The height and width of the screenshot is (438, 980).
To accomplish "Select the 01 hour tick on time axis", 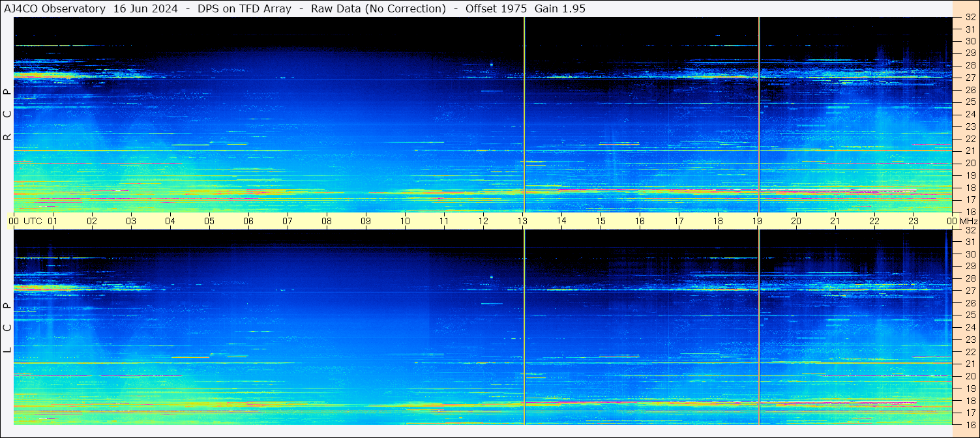I will point(53,221).
